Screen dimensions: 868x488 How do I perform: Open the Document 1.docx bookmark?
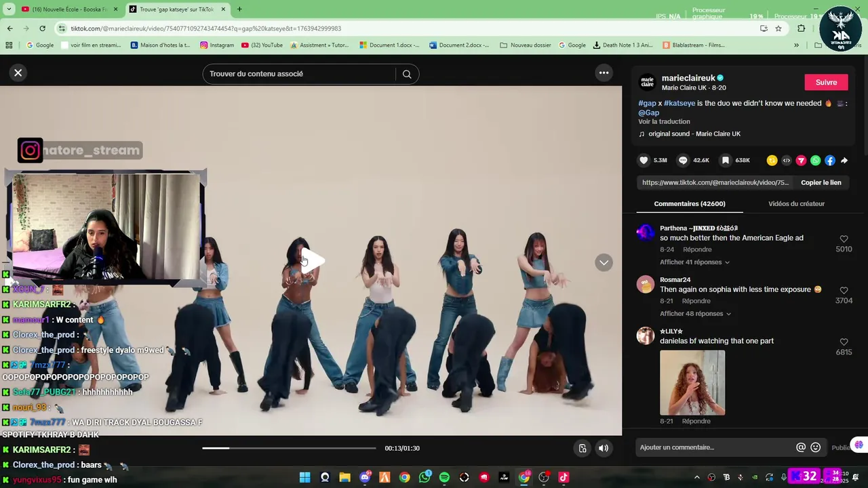coord(391,45)
